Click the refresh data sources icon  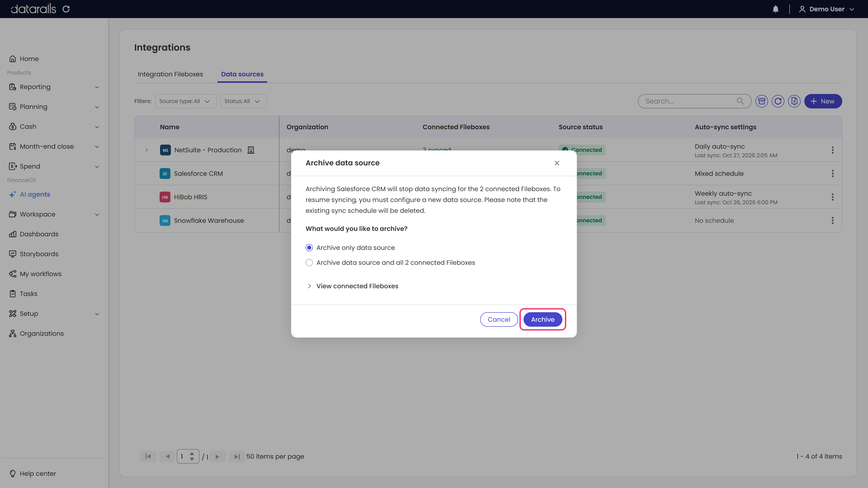pos(778,101)
